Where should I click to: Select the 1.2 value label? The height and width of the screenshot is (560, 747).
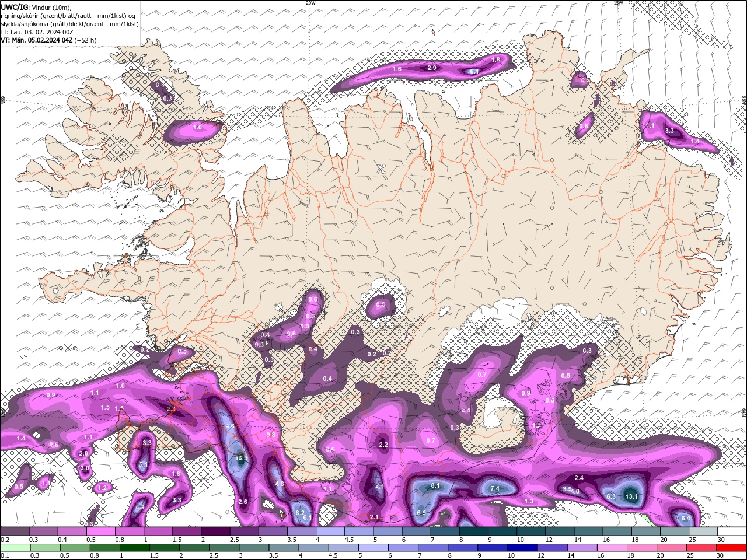103,487
